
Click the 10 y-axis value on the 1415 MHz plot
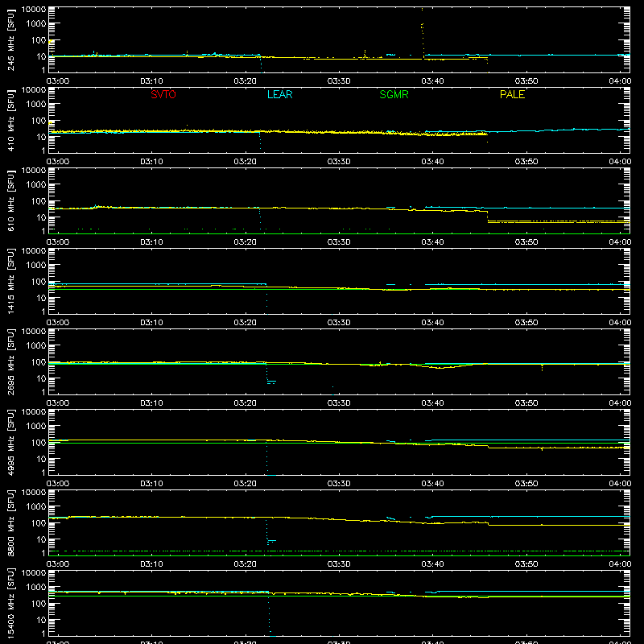click(x=41, y=298)
